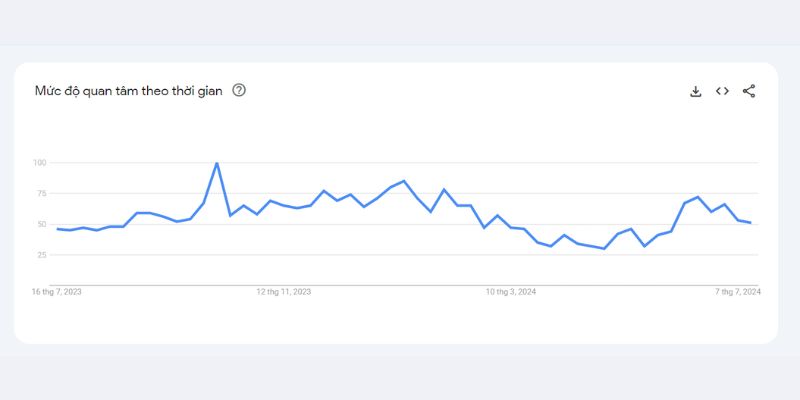800x400 pixels.
Task: Download the chart data as CSV
Action: pyautogui.click(x=695, y=91)
